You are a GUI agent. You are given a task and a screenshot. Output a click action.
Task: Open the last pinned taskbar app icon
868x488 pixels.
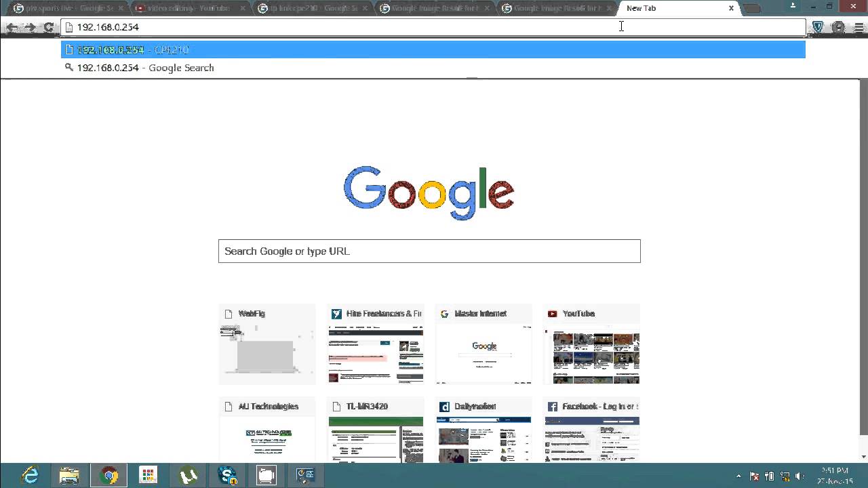(306, 476)
